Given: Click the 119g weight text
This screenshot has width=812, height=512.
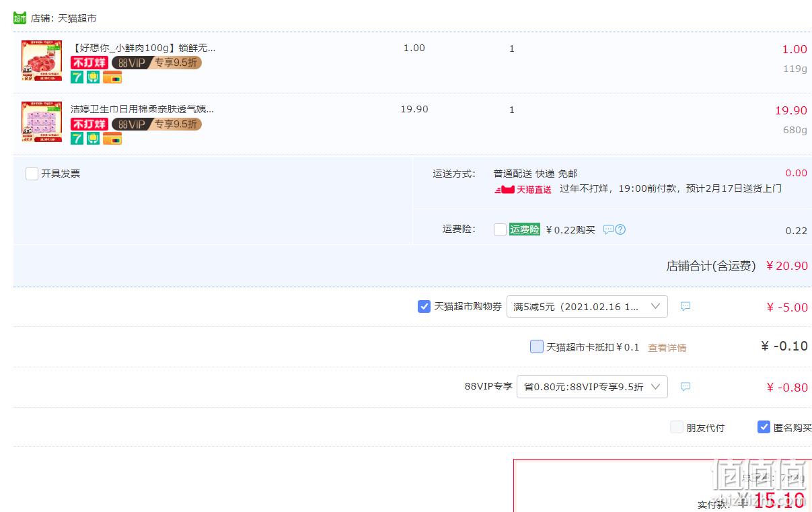Looking at the screenshot, I should click(795, 69).
